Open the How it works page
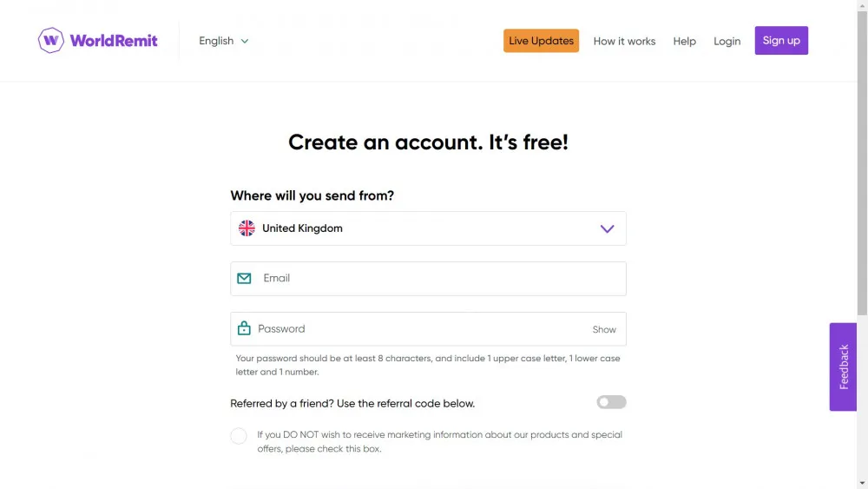This screenshot has height=489, width=868. coord(624,41)
